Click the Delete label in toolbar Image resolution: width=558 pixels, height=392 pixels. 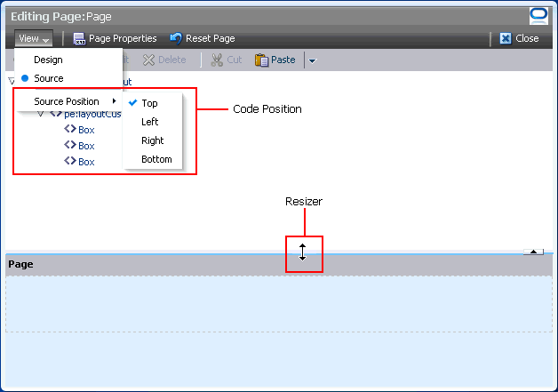171,60
